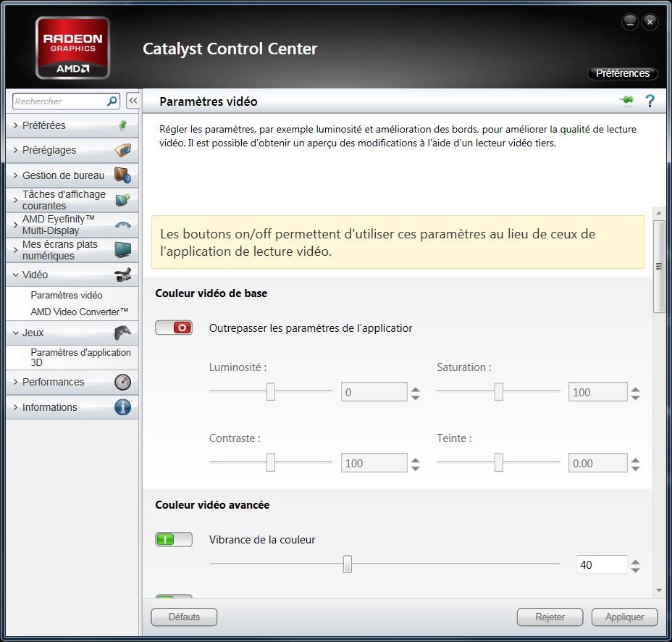This screenshot has width=672, height=642.
Task: Open Paramètres vidéo in the sidebar
Action: pos(67,295)
